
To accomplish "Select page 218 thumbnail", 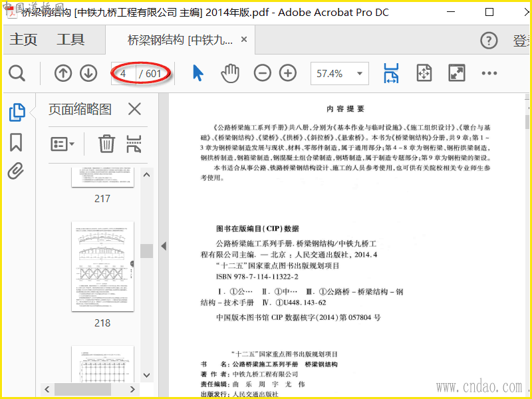I will coord(102,267).
